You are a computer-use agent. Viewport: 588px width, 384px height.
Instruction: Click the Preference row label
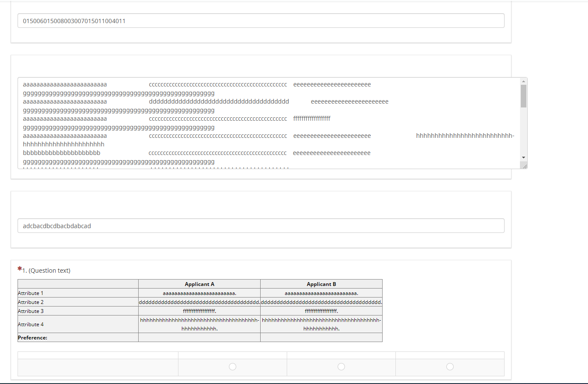(33, 338)
